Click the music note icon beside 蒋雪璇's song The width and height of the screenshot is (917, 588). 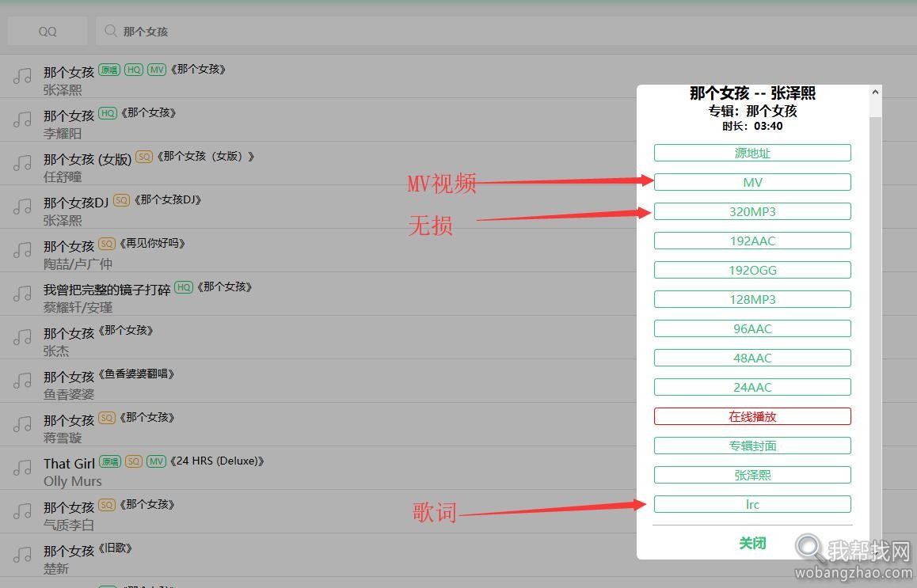coord(22,423)
